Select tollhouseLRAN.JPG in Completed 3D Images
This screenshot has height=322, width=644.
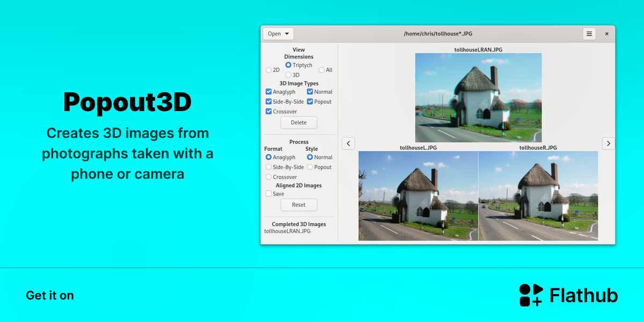pyautogui.click(x=288, y=231)
